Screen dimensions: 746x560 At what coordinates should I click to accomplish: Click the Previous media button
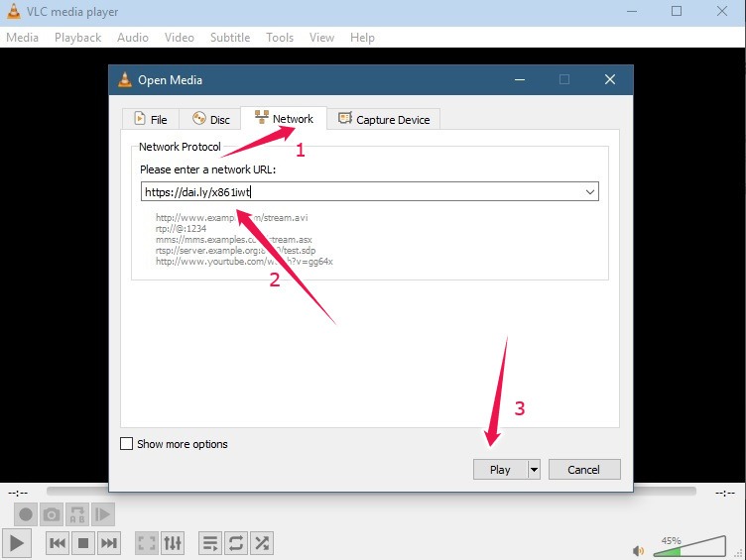58,543
